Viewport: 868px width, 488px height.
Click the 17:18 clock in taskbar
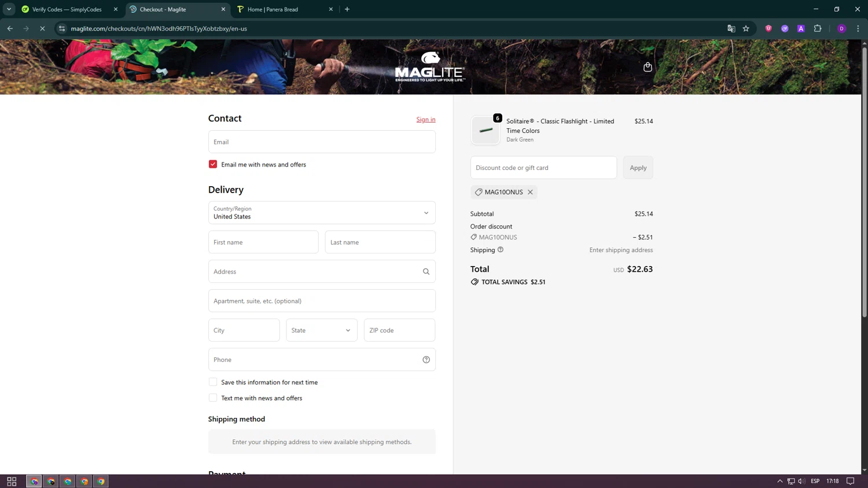[833, 481]
